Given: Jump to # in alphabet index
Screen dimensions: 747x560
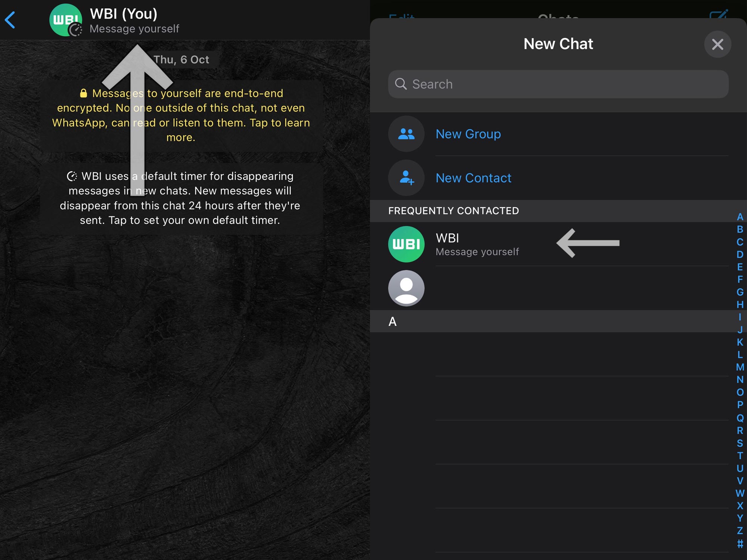Looking at the screenshot, I should (740, 544).
